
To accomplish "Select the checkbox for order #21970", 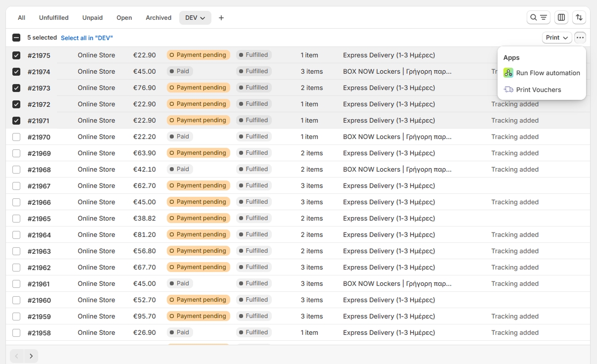I will click(16, 137).
